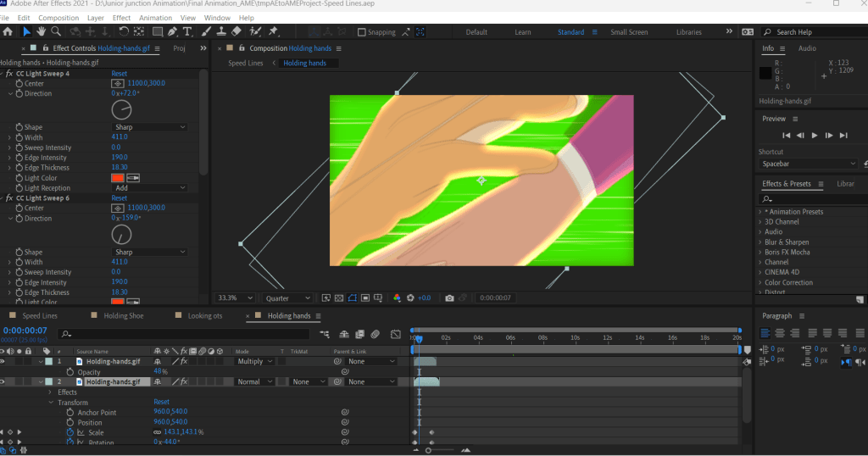Choose the Type tool
Viewport: 868px width, 456px height.
coord(187,32)
